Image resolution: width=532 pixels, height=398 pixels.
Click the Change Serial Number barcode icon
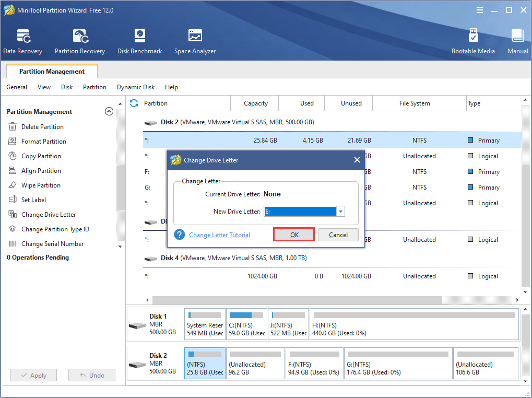coord(13,243)
